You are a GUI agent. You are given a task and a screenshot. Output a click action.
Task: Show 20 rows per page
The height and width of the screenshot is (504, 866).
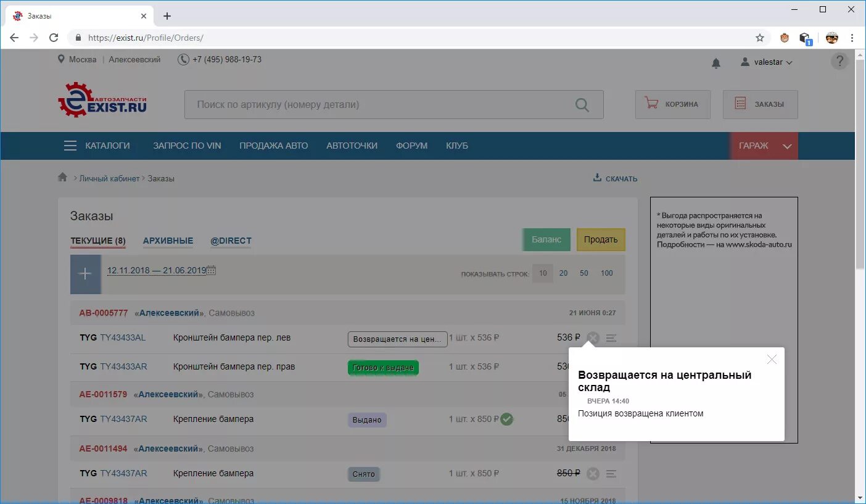coord(563,273)
